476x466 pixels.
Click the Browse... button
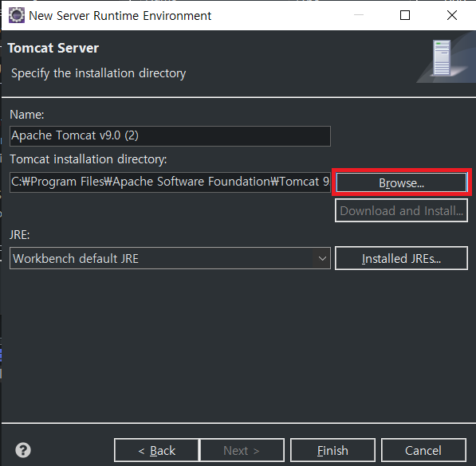click(401, 182)
